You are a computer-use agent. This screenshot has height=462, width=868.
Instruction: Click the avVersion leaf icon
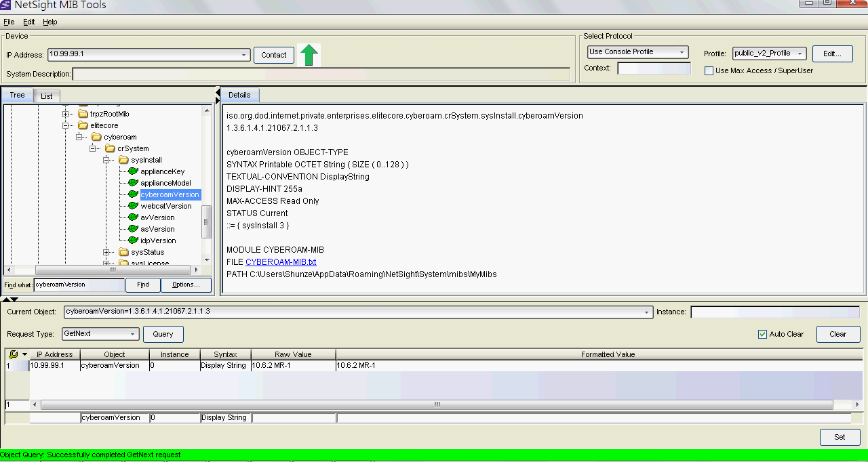[134, 217]
